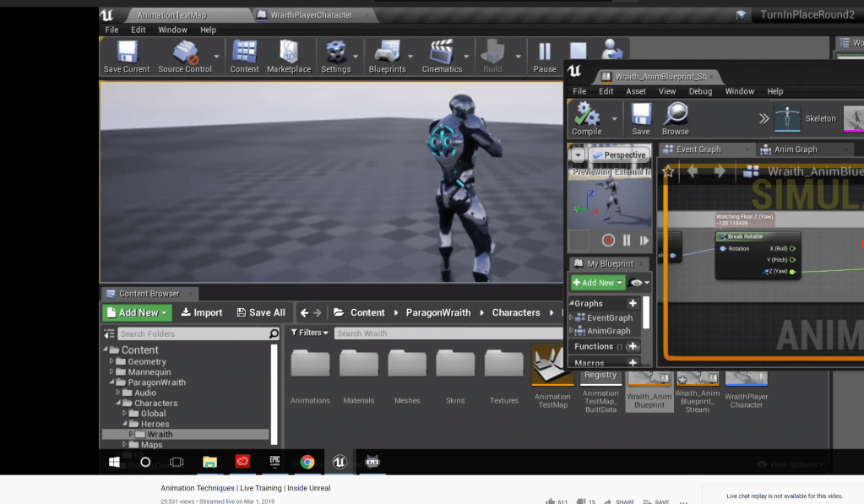
Task: Click the Source Control toolbar icon
Action: click(186, 52)
